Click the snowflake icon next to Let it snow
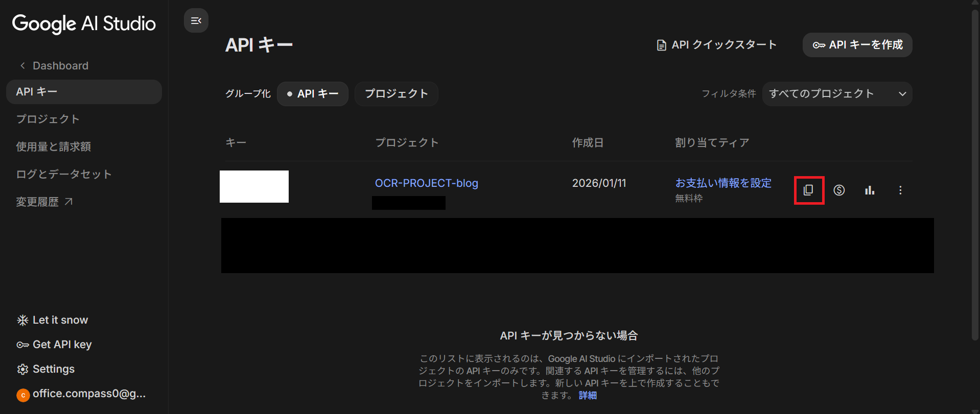Image resolution: width=980 pixels, height=414 pixels. click(x=22, y=320)
